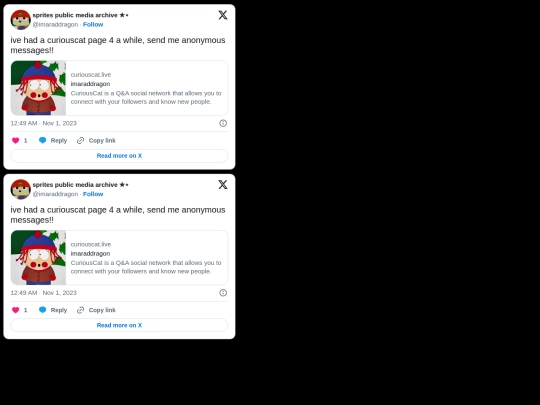The height and width of the screenshot is (405, 540).
Task: Copy link of the first tweet
Action: tap(96, 141)
